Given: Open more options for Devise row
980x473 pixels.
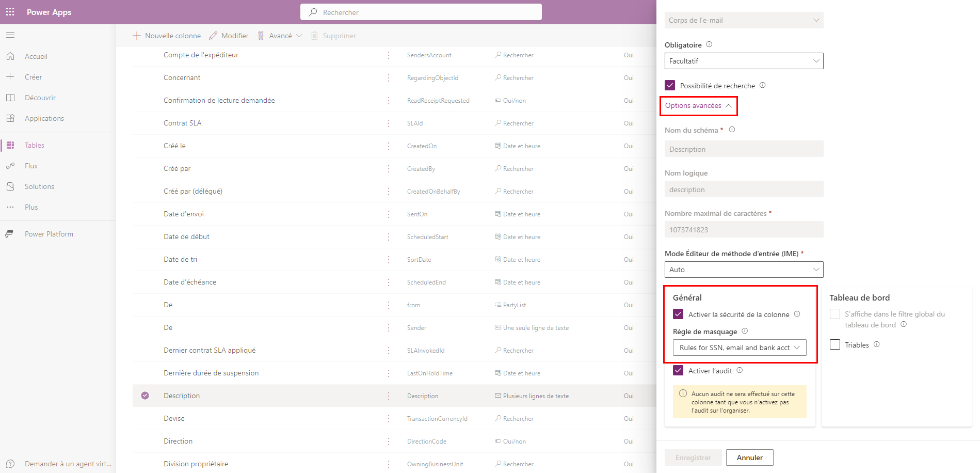Looking at the screenshot, I should 389,419.
